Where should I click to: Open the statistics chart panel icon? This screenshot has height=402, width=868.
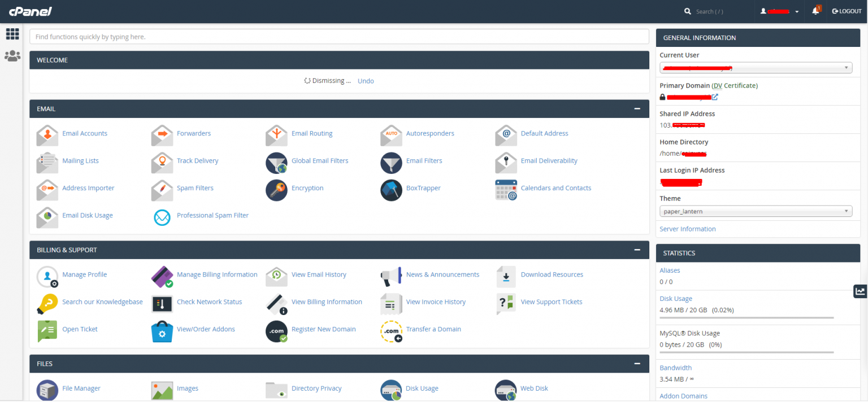point(860,291)
